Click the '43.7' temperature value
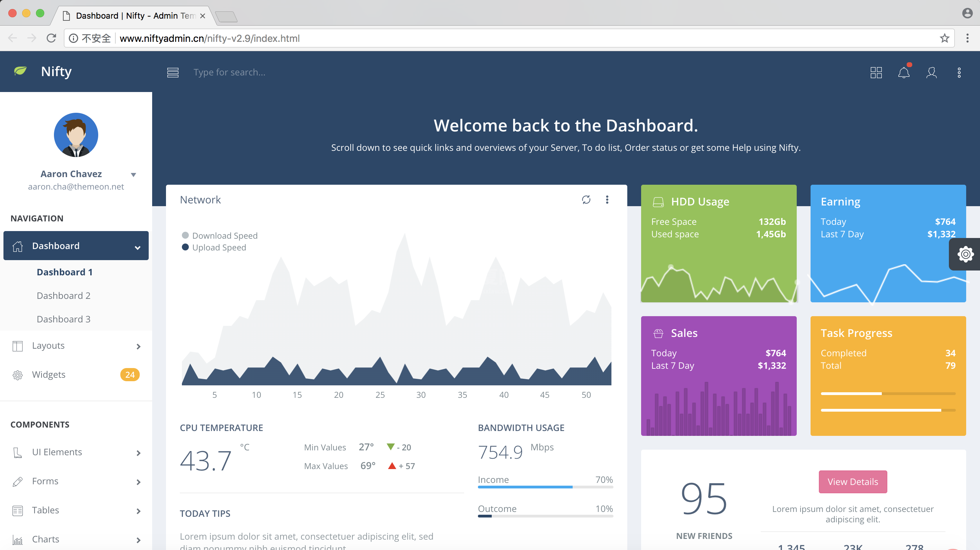 tap(206, 461)
